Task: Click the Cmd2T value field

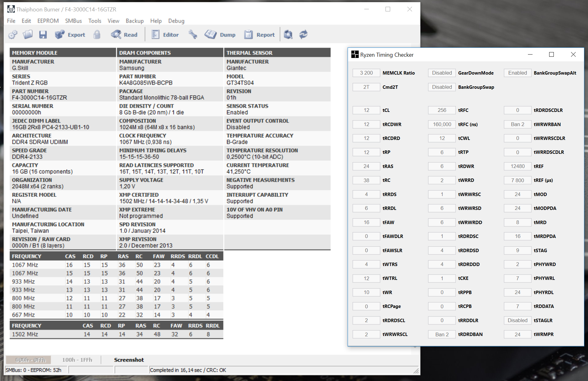Action: 366,87
